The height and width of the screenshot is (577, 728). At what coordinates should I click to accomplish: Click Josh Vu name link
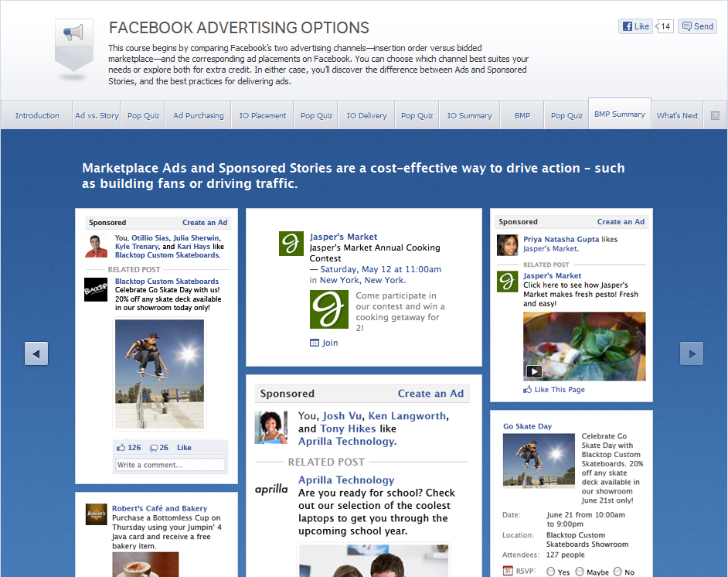(342, 416)
